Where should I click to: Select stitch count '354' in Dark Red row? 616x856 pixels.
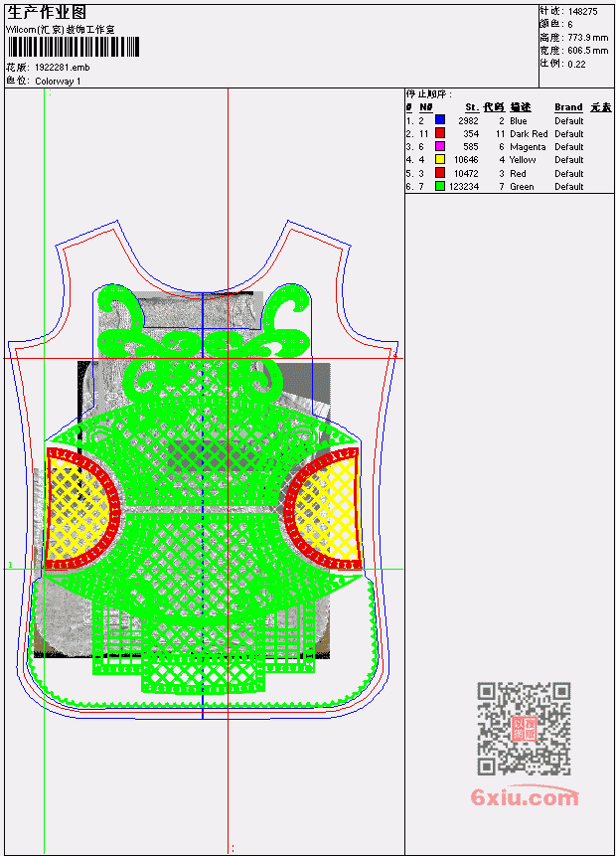471,134
